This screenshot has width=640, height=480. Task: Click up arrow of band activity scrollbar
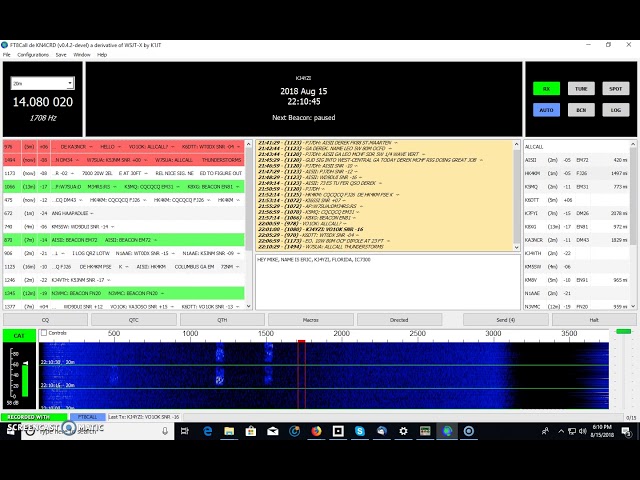pos(249,144)
